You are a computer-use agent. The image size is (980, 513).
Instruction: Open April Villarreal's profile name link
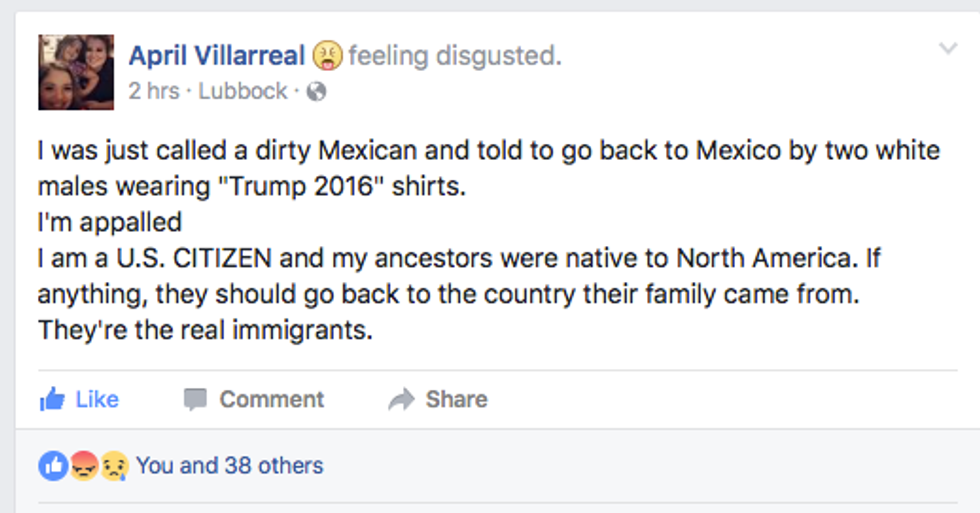click(217, 56)
